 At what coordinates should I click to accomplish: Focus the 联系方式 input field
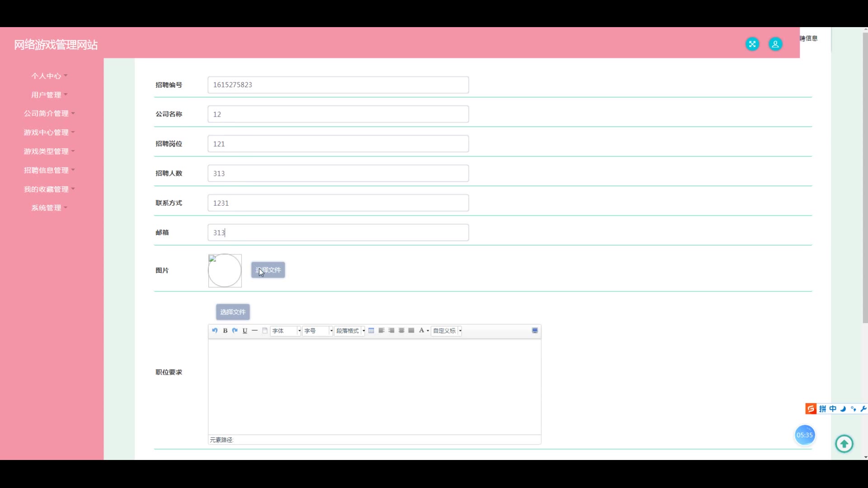tap(338, 203)
